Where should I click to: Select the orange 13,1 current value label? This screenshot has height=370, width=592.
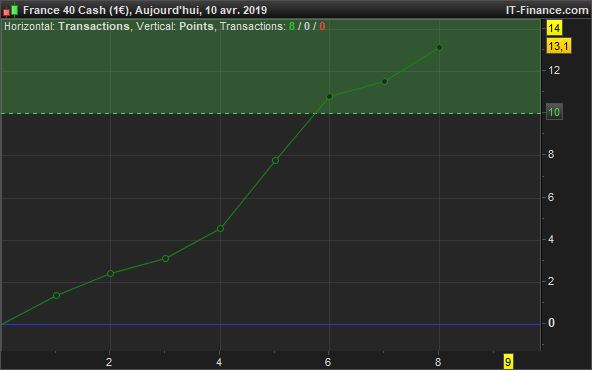tap(558, 46)
